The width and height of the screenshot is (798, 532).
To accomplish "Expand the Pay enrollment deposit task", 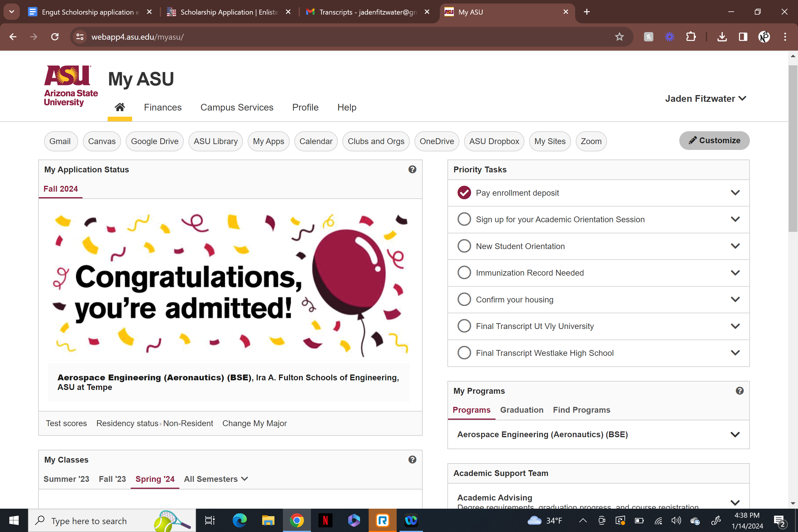I will click(735, 193).
